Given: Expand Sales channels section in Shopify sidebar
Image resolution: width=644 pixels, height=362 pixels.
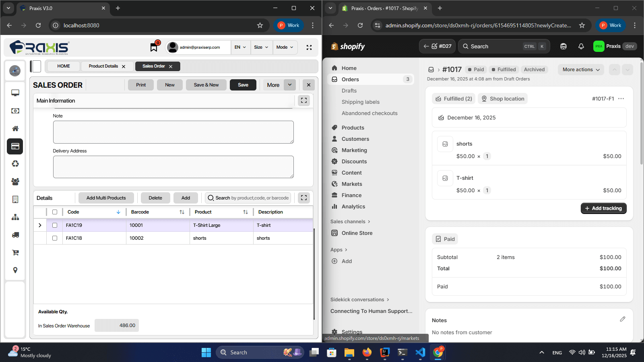Looking at the screenshot, I should point(350,222).
